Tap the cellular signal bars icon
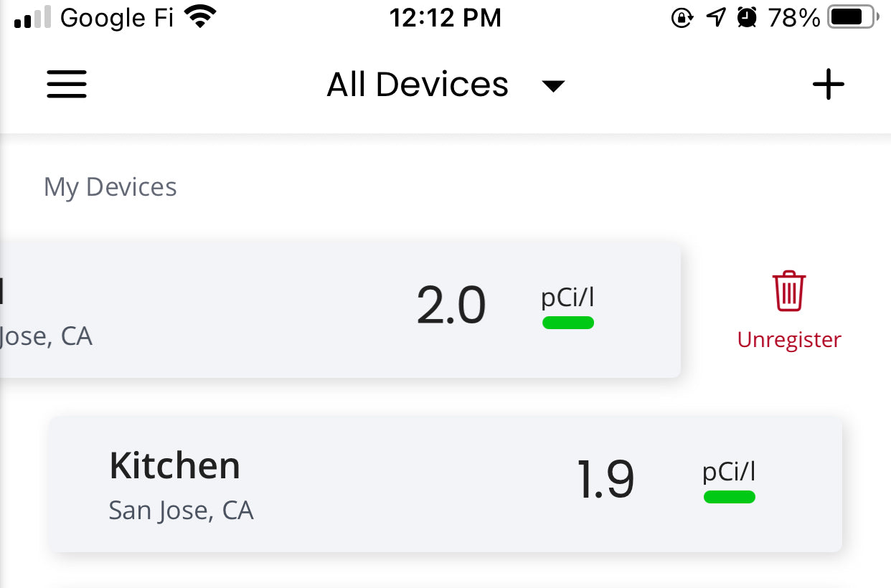 tap(32, 17)
